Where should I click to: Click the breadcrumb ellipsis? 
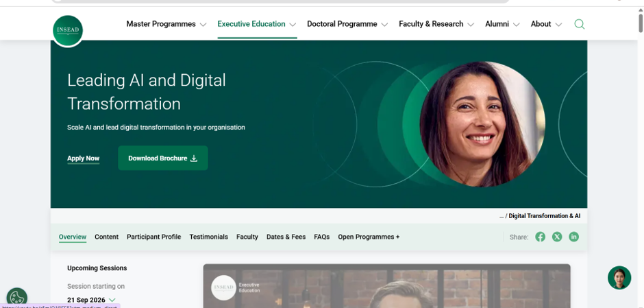(x=501, y=216)
